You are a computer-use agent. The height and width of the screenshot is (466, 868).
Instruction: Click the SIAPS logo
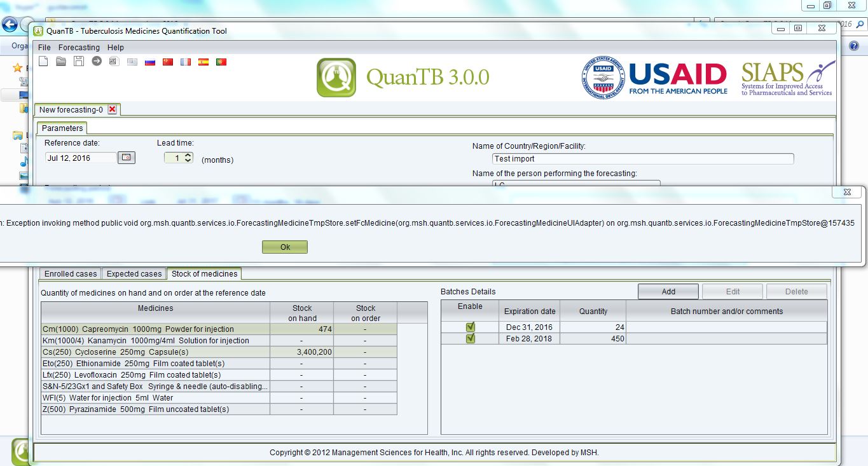(787, 78)
